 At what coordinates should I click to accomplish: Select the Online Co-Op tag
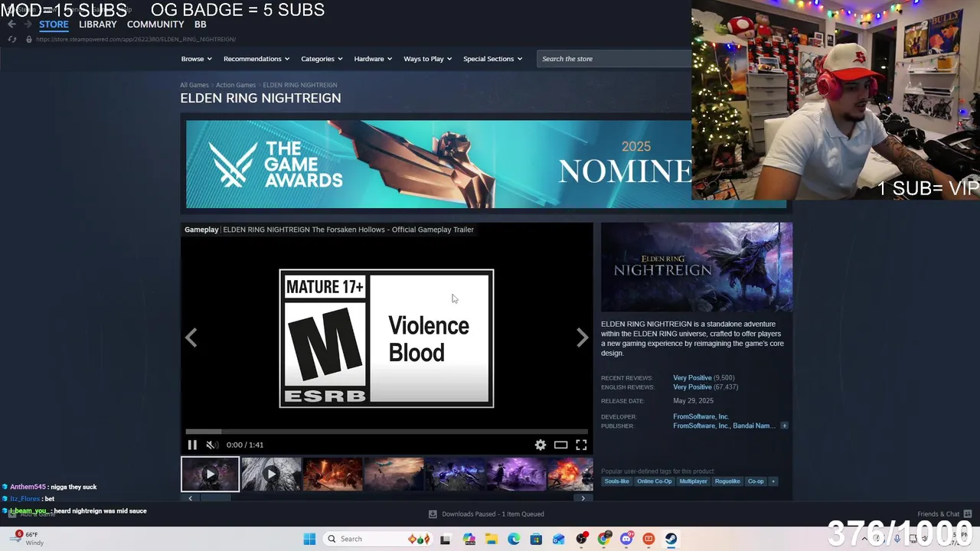coord(655,481)
